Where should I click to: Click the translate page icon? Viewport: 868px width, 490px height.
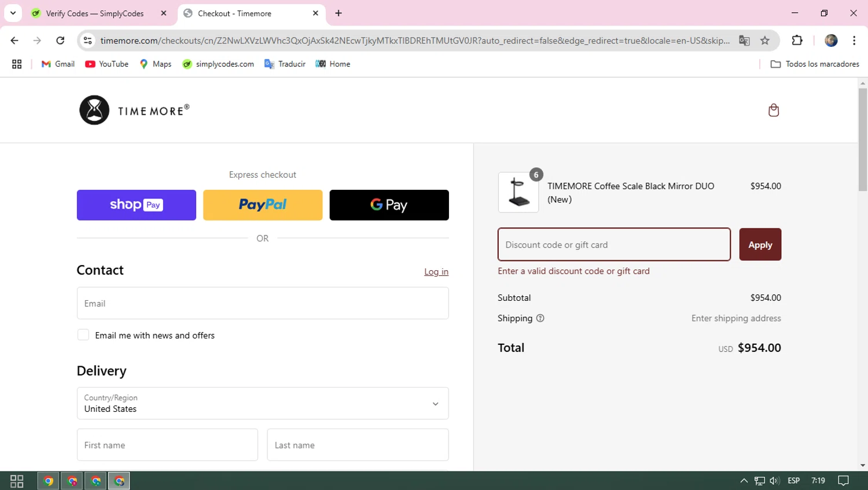tap(744, 40)
